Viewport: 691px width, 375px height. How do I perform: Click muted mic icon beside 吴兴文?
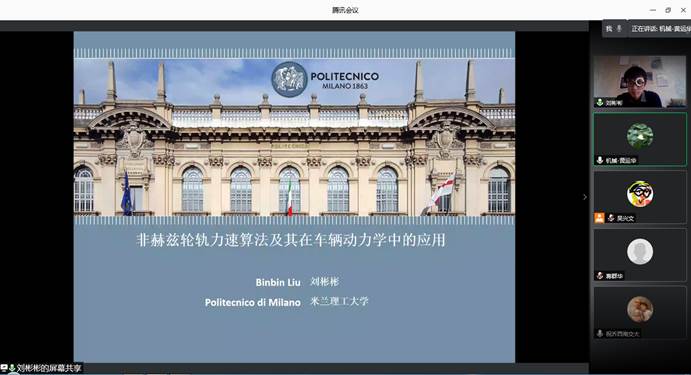611,218
